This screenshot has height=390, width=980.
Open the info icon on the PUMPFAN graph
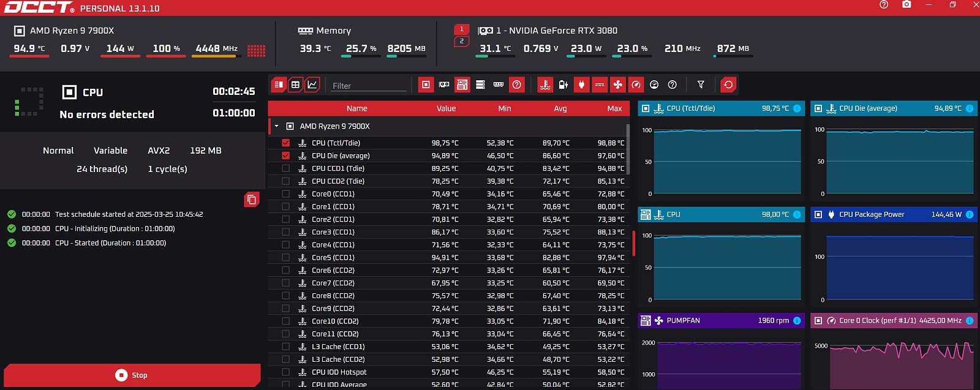tap(797, 320)
